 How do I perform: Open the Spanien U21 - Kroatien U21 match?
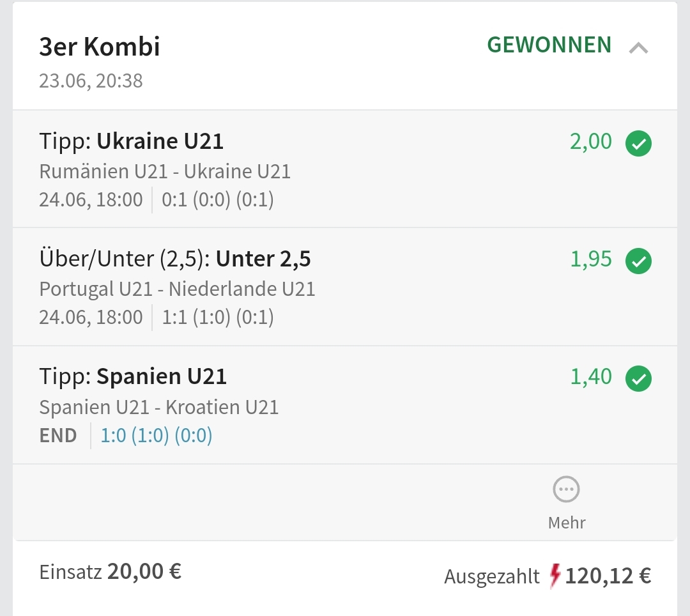point(159,407)
